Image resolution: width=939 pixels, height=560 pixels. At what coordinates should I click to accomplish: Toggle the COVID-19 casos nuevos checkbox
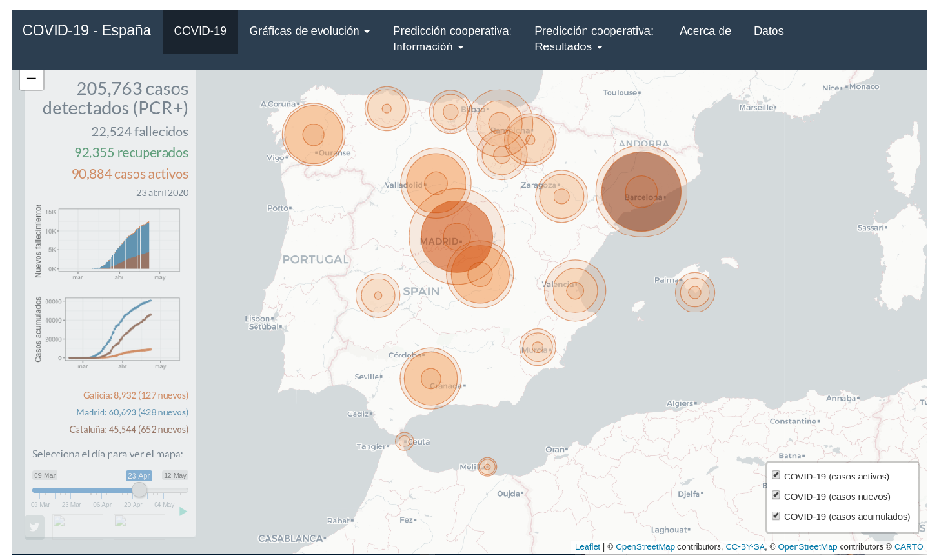[776, 495]
